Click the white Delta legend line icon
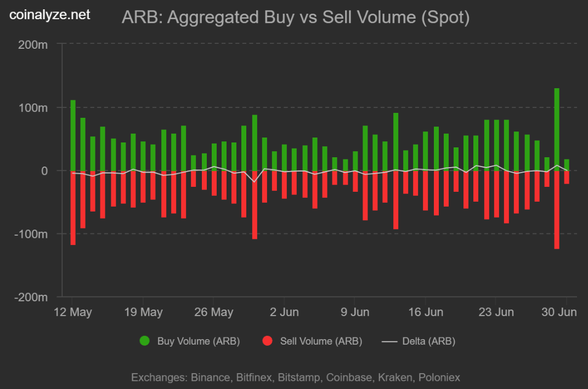Viewport: 588px width, 389px height. [389, 341]
